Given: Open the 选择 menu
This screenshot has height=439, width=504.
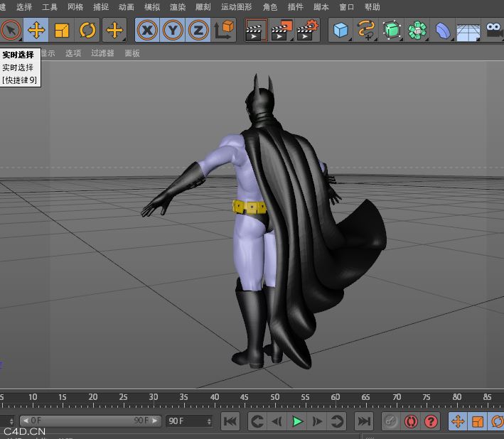Looking at the screenshot, I should [x=24, y=7].
